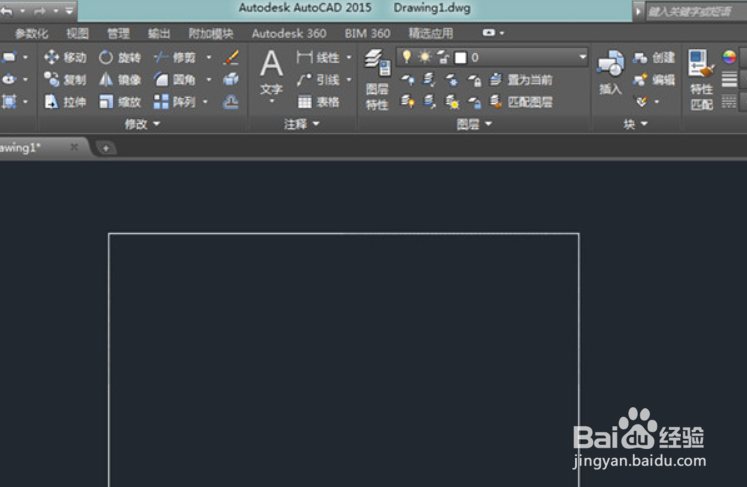This screenshot has width=747, height=487.
Task: Toggle layer 0 lock in layer list
Action: [443, 58]
